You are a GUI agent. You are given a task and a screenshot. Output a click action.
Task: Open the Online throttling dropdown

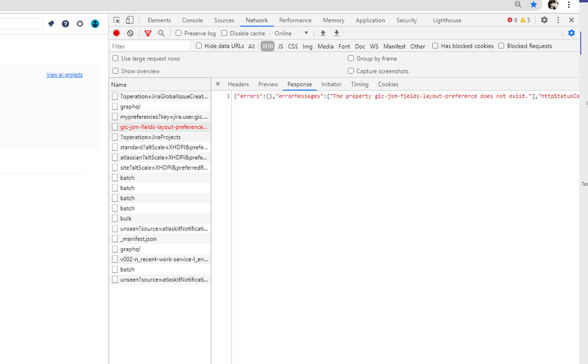click(291, 34)
